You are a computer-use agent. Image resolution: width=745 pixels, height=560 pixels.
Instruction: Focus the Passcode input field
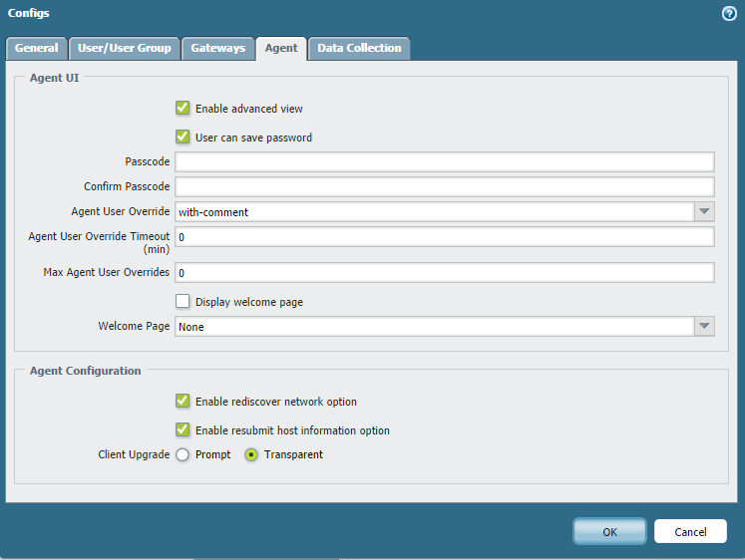click(x=444, y=162)
